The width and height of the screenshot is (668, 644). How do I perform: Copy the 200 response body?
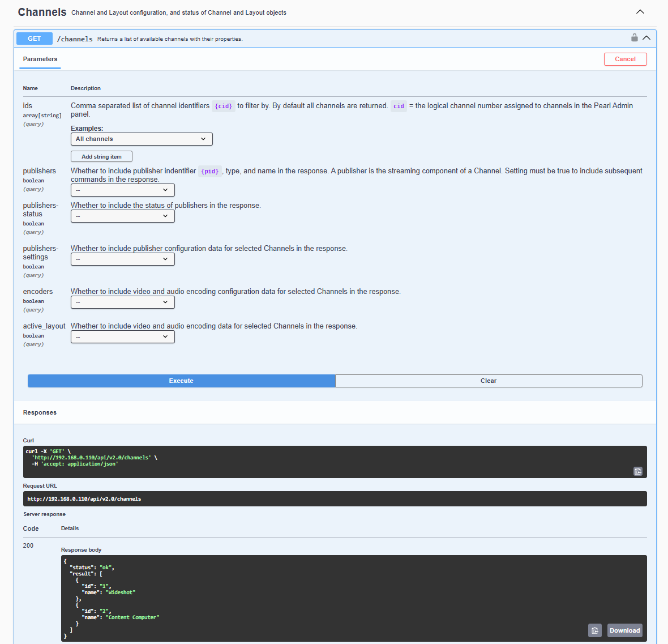(x=594, y=630)
